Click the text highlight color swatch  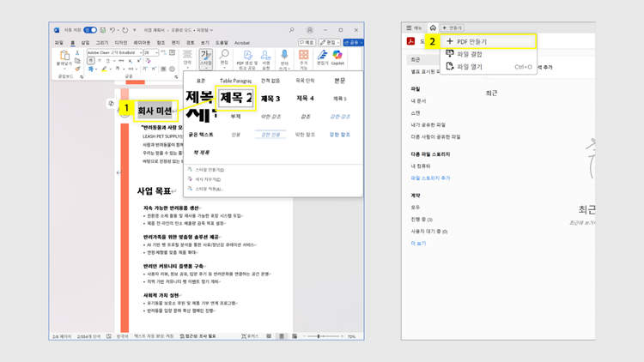pos(104,69)
